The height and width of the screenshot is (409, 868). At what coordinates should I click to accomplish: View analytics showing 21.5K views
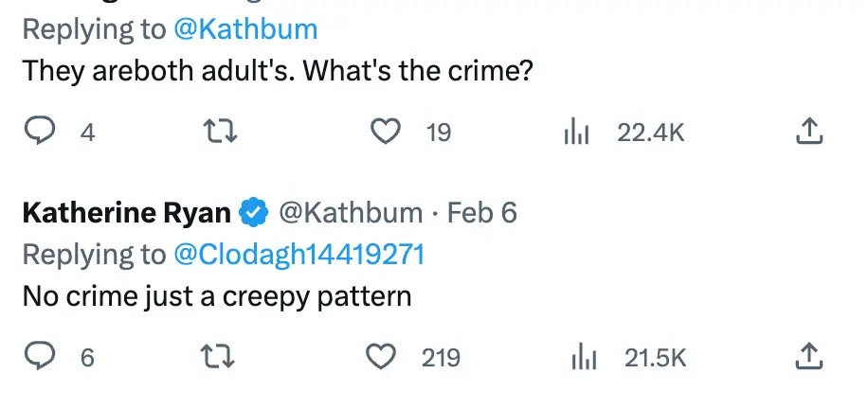(x=584, y=357)
